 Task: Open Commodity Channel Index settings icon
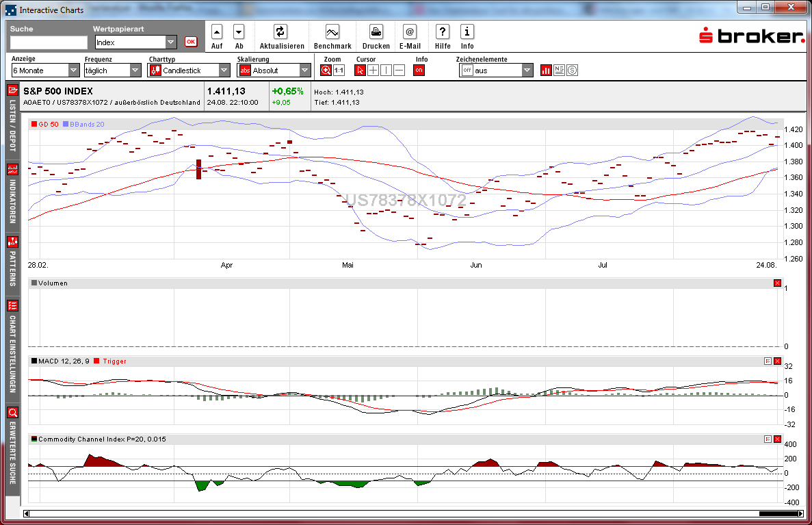point(768,439)
